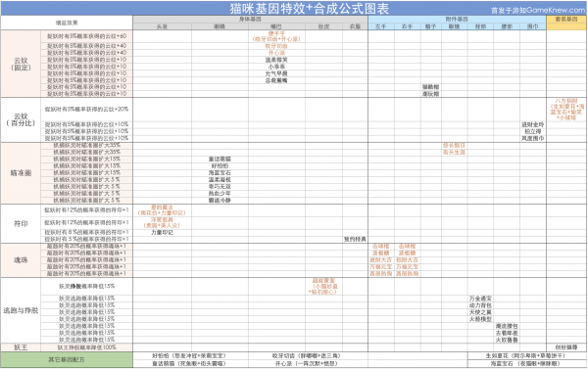Click the orange 八方招财 set recipe cell
Screen dimensions: 588x369
click(x=566, y=109)
